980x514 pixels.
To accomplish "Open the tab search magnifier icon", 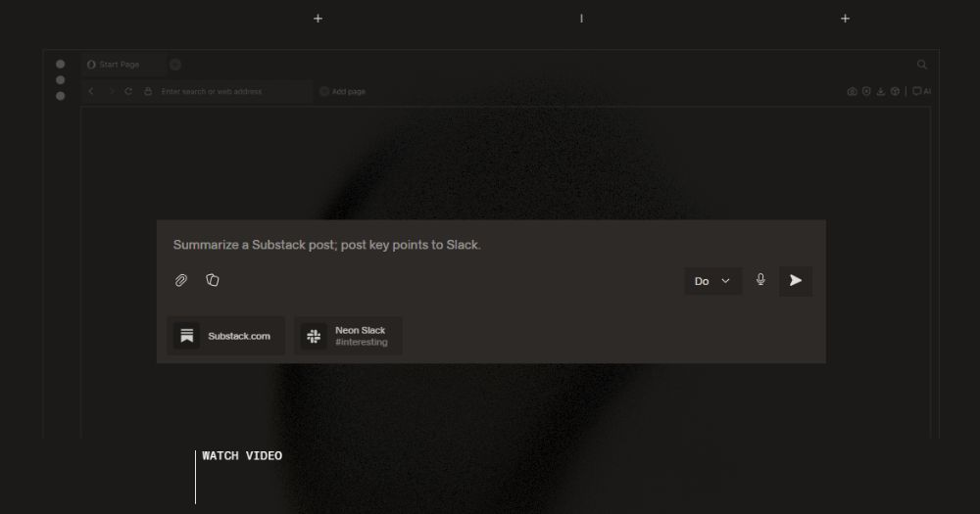I will (x=922, y=65).
